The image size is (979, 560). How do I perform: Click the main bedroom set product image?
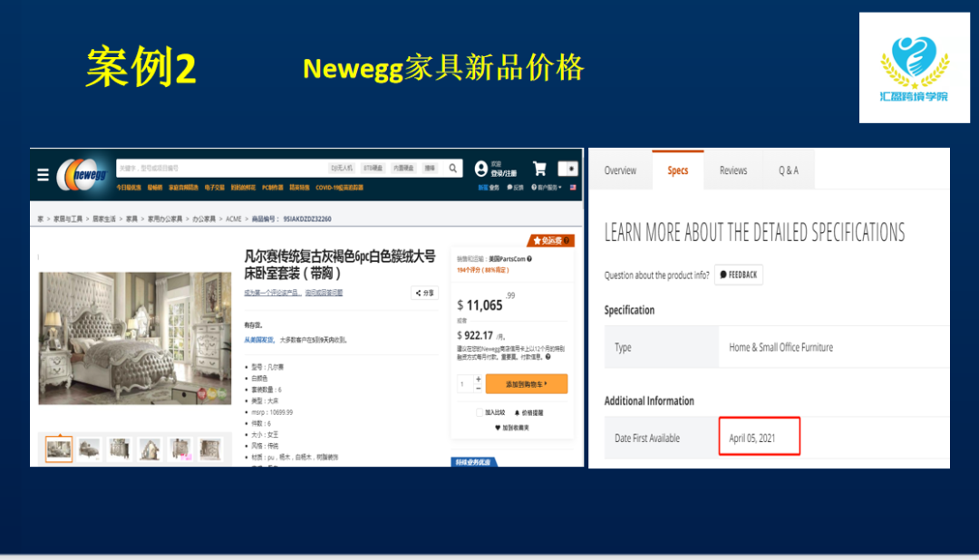(x=135, y=338)
